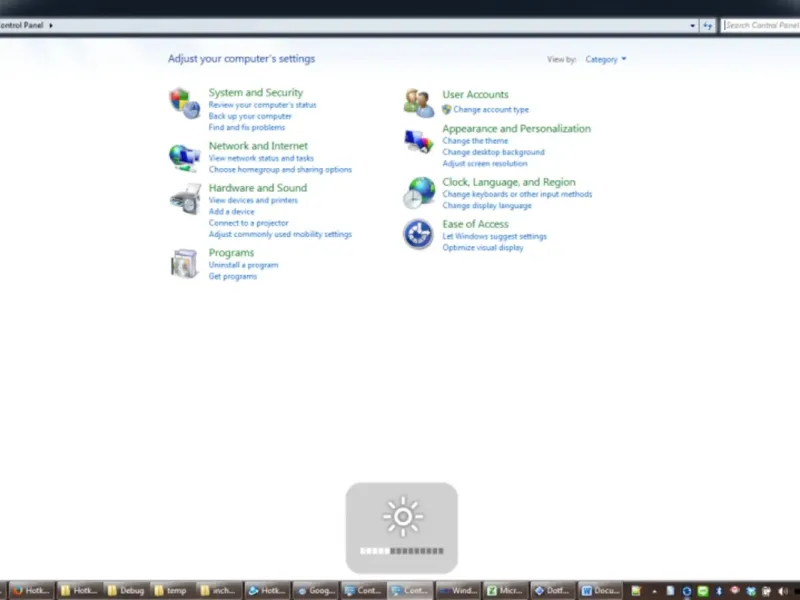Open Clock, Language, and Region heading

509,182
